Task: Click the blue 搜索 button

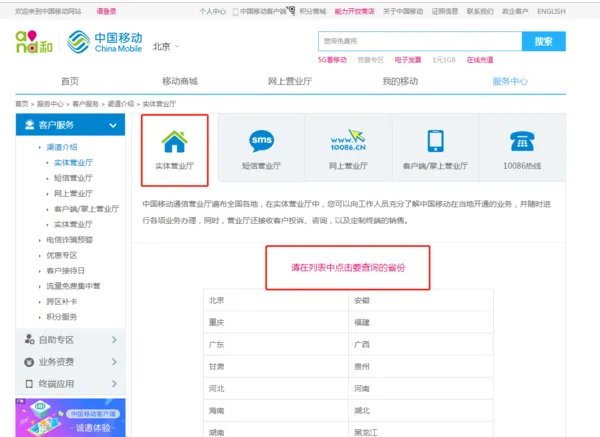Action: tap(543, 41)
